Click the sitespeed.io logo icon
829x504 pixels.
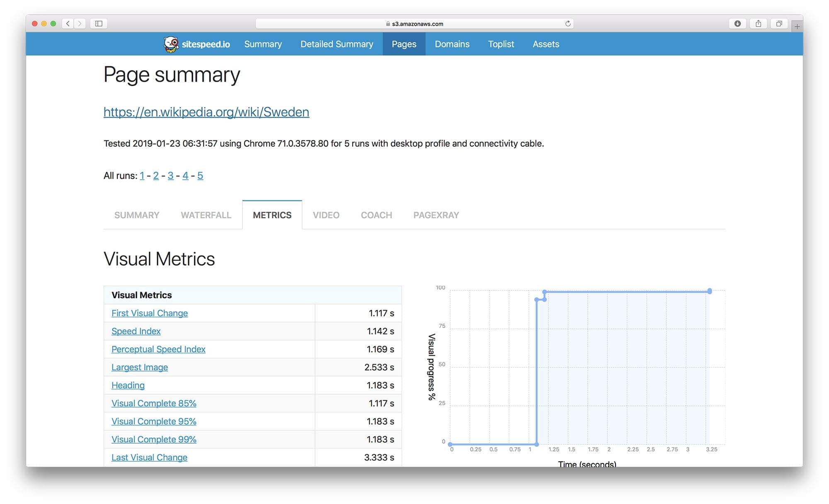171,44
